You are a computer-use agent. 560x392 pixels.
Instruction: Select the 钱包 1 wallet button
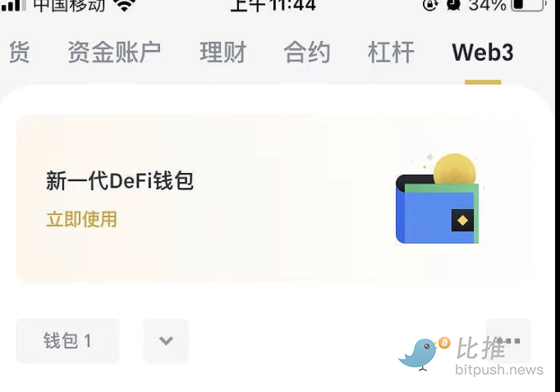point(67,341)
